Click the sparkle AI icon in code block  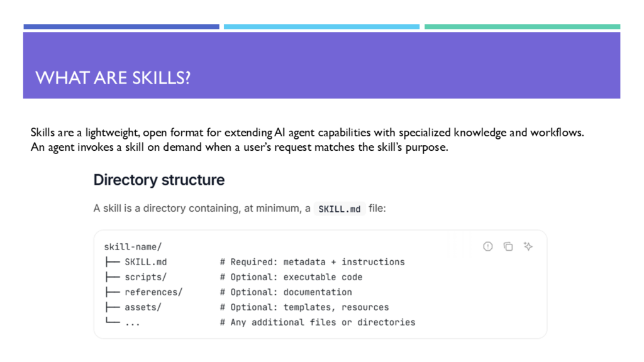[528, 246]
